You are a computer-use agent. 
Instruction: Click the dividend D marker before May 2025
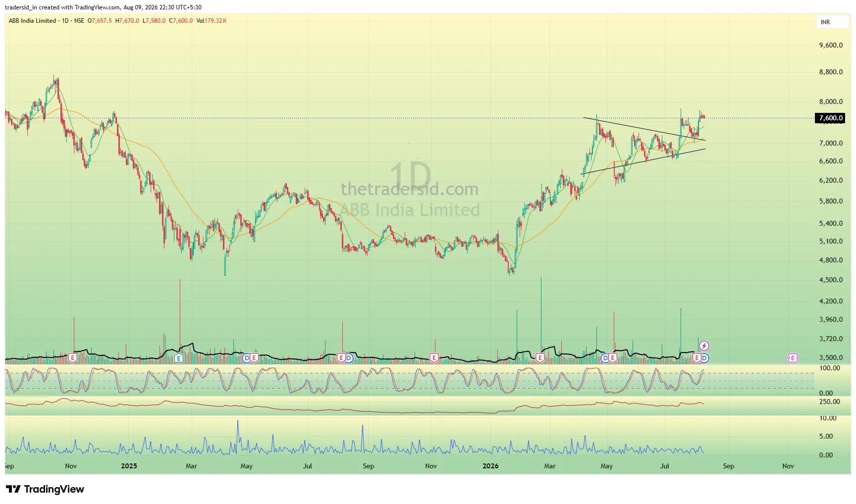click(247, 357)
